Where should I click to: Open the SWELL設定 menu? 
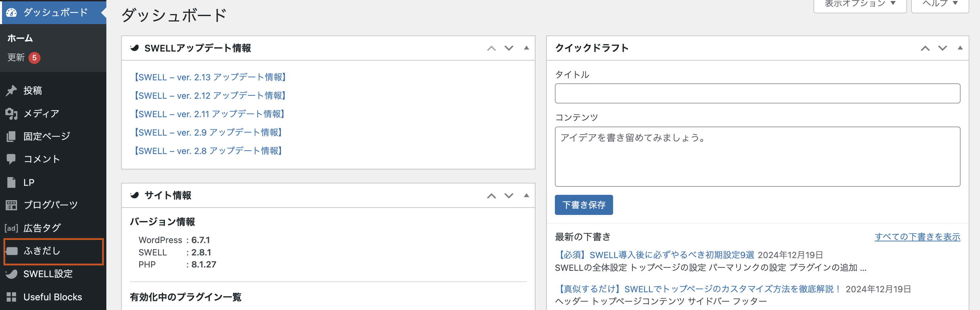(x=53, y=274)
